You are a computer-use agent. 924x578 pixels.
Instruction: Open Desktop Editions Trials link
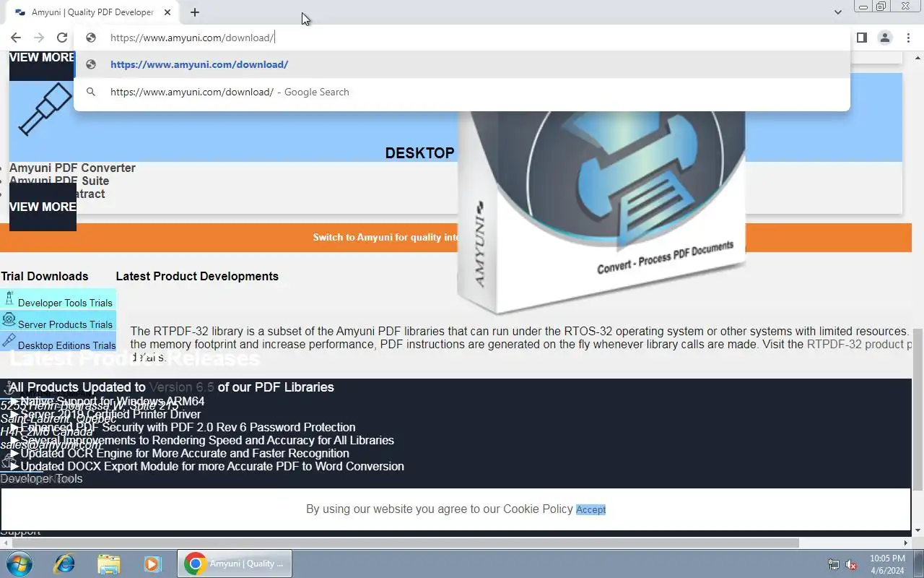tap(66, 345)
